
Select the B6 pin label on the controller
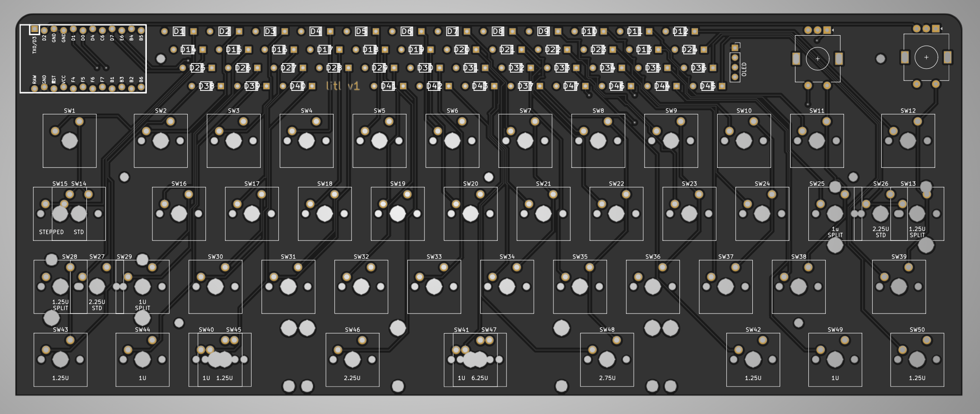pyautogui.click(x=141, y=80)
